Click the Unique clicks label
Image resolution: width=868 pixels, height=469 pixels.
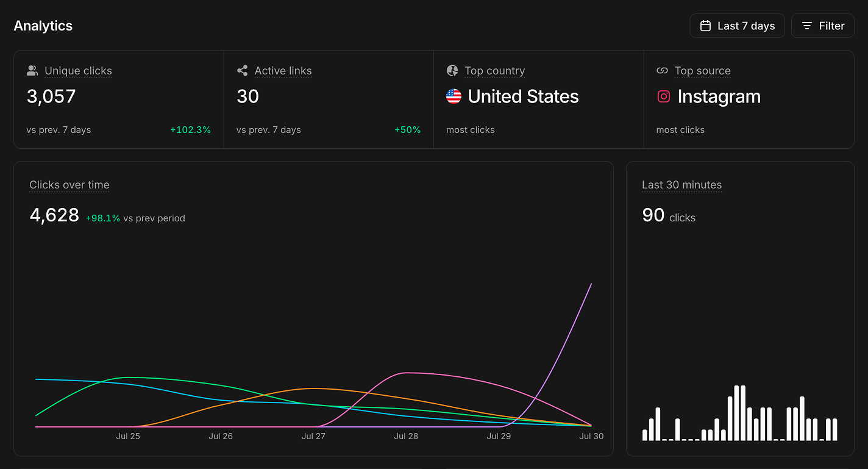coord(78,71)
